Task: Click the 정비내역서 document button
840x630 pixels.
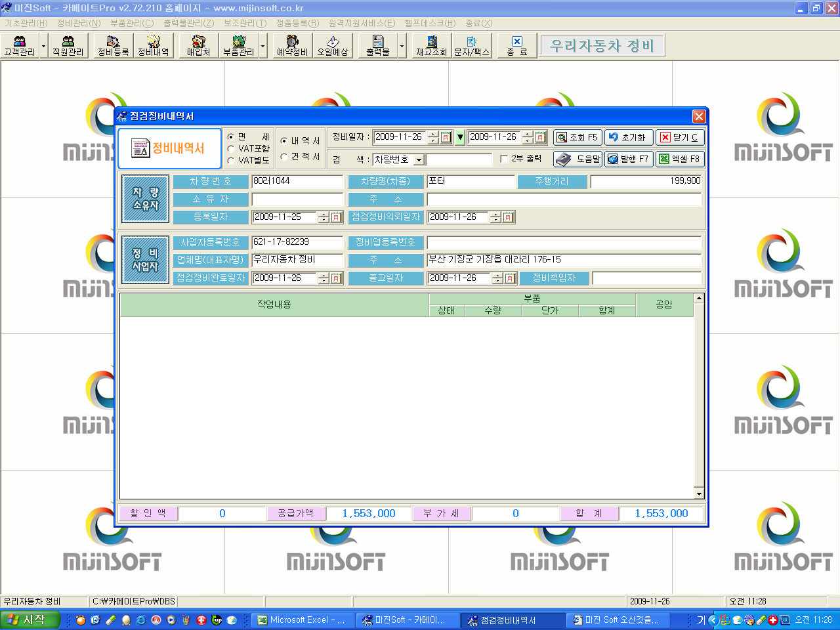Action: tap(169, 148)
